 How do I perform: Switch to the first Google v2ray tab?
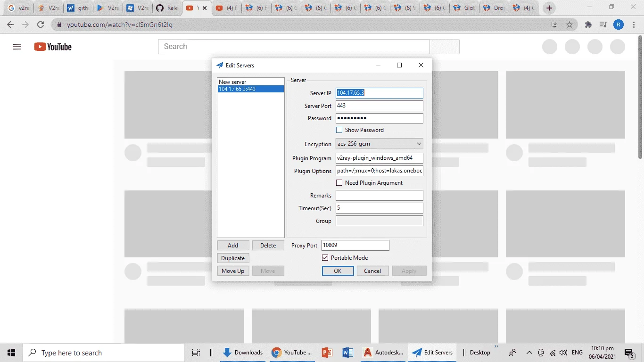pyautogui.click(x=18, y=8)
